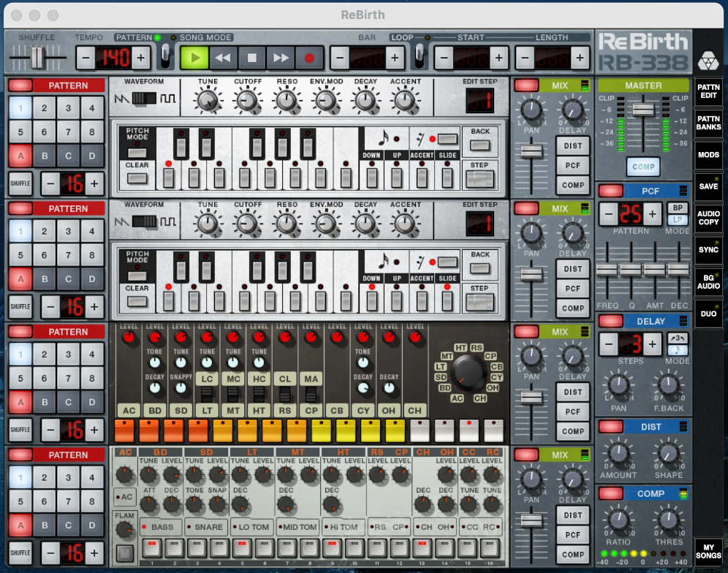Enable the DIST section red power switch
Viewport: 728px width, 573px height.
click(x=610, y=427)
